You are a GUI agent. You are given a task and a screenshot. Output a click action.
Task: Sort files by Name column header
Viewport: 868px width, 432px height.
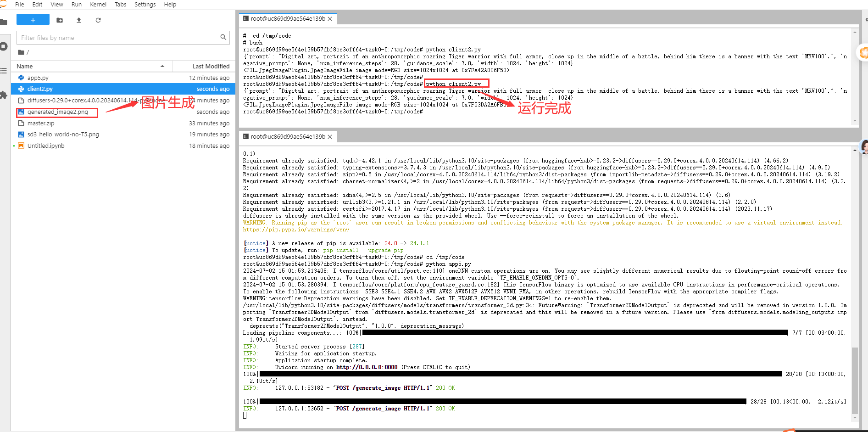point(25,66)
